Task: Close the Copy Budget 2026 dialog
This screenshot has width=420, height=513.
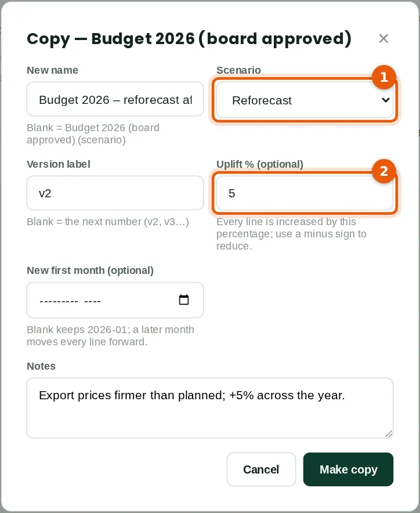Action: pos(383,39)
